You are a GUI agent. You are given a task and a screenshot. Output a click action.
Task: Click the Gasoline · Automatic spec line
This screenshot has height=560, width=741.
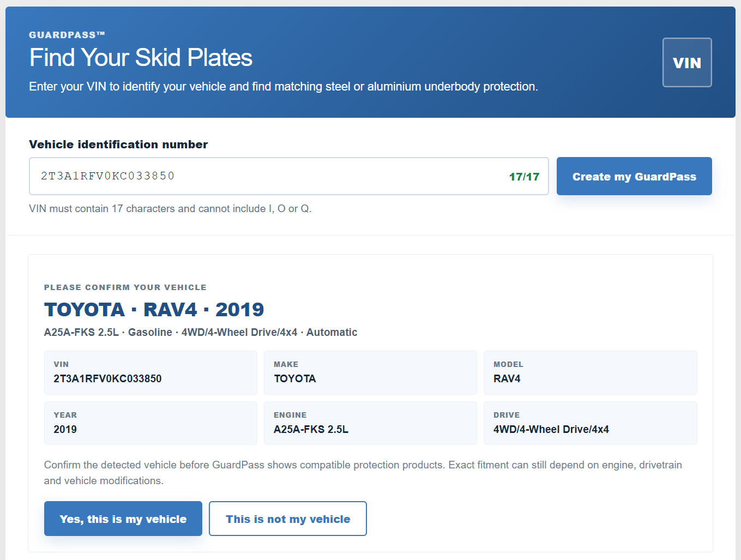[x=201, y=332]
